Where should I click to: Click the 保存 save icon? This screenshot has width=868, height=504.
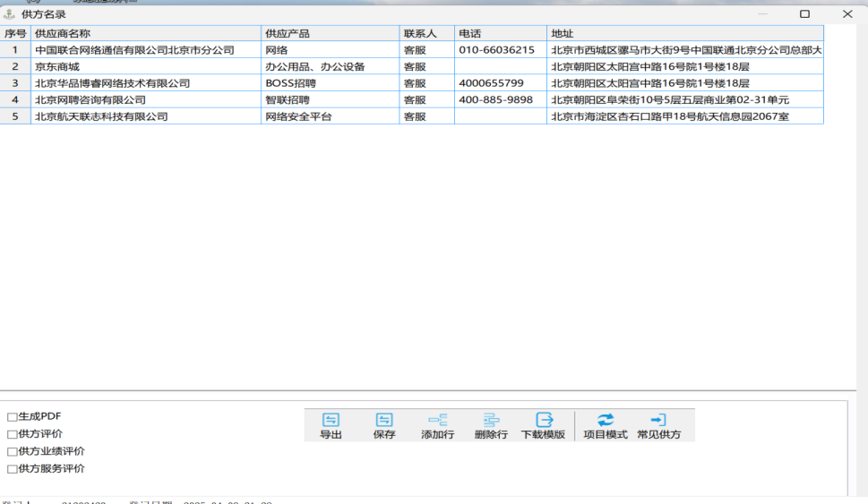click(384, 420)
